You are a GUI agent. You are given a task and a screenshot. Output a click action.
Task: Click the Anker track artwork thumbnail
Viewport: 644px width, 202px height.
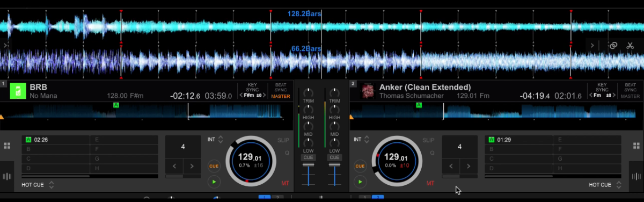pos(368,91)
